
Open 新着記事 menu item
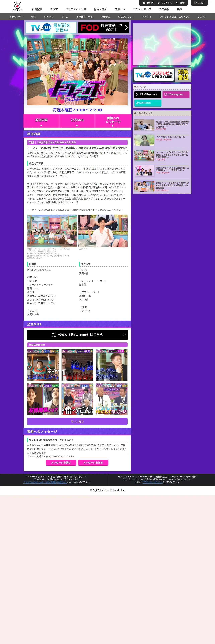coord(37,9)
